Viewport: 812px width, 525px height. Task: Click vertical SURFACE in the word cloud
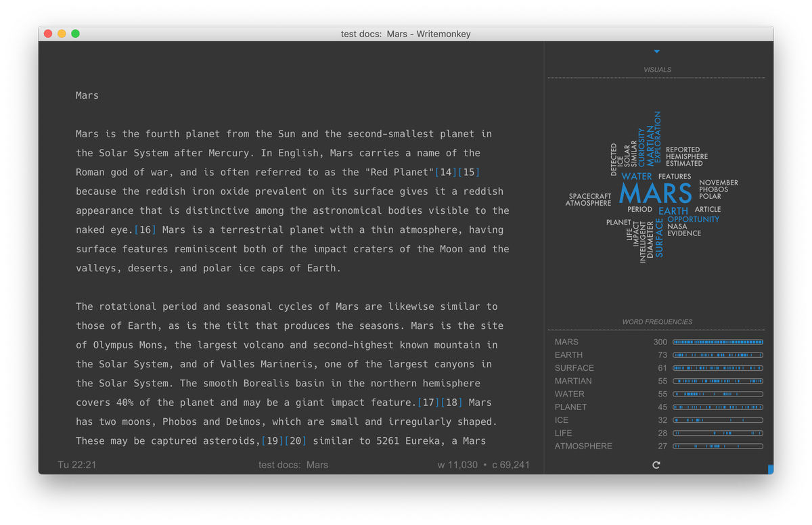tap(659, 237)
